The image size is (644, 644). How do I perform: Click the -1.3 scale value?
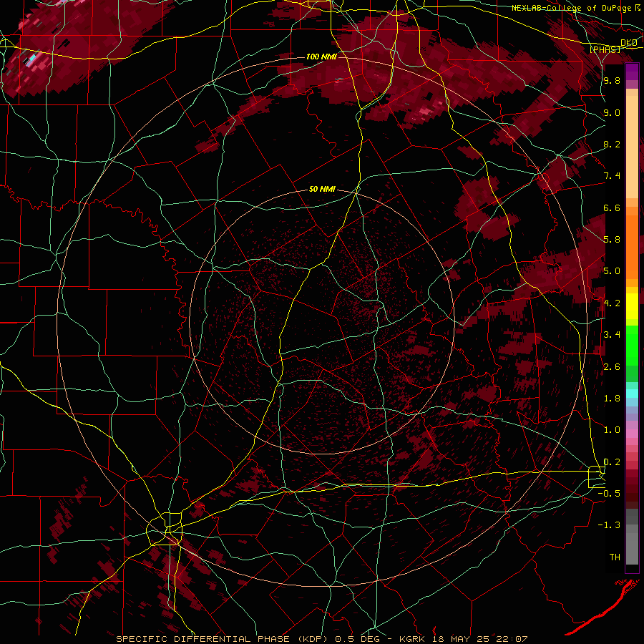click(609, 525)
